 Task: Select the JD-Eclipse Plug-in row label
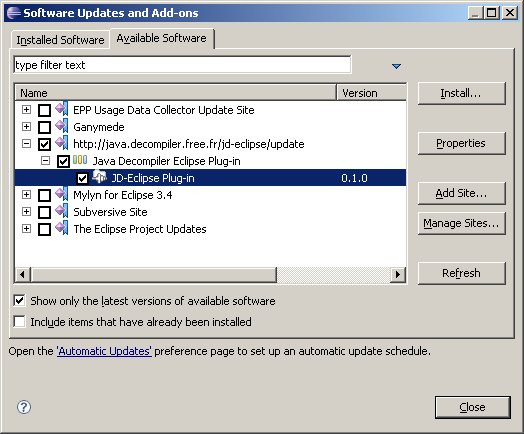point(153,178)
